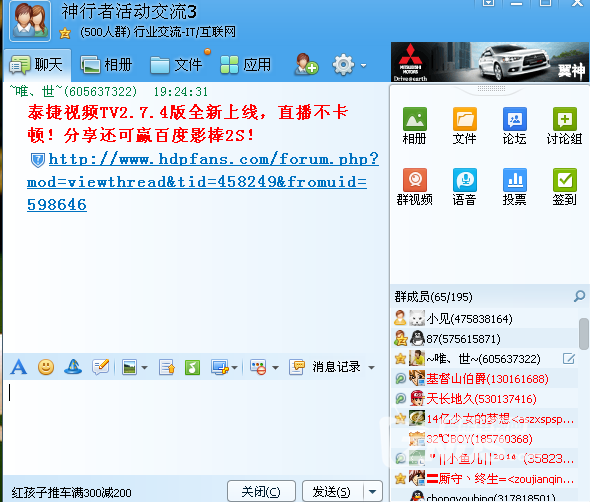Select member 14亿少女的梦想
590x502 pixels.
point(485,418)
